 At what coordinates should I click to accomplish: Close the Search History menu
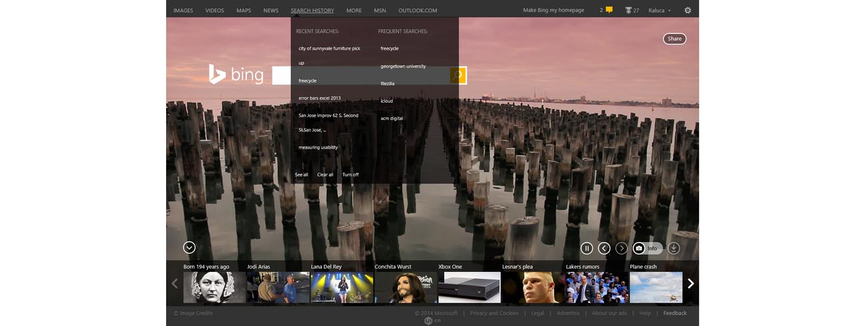point(312,11)
